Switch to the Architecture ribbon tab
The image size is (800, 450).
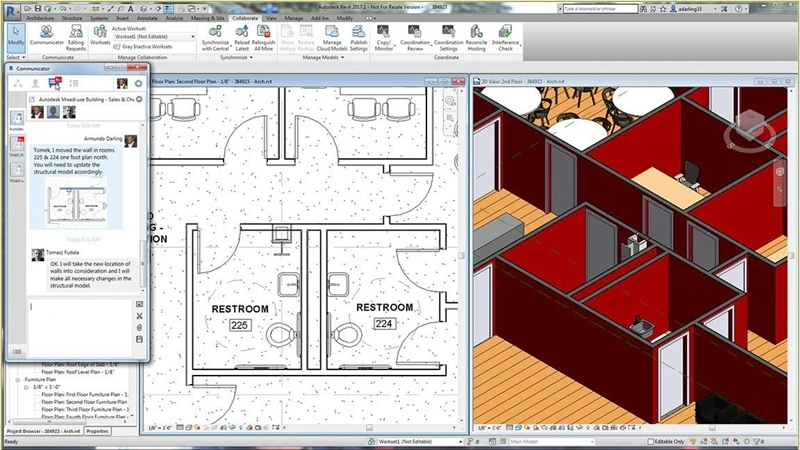click(x=40, y=18)
